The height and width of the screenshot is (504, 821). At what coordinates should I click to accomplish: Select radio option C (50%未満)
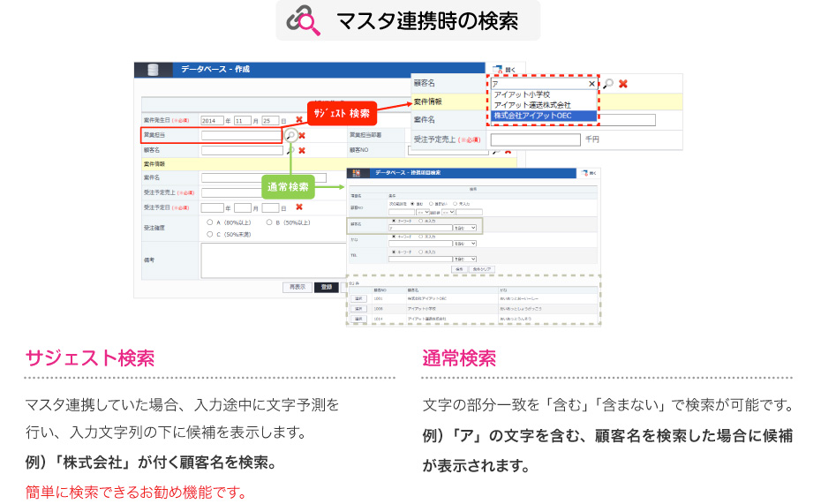tap(208, 235)
